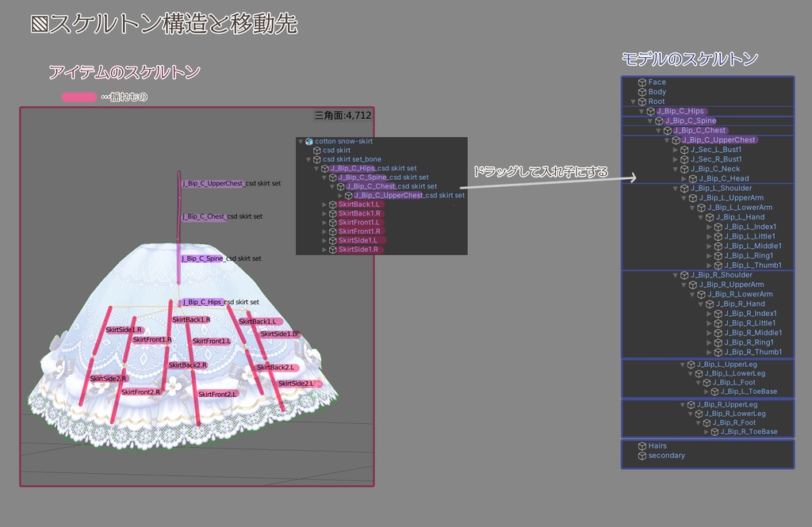Click the cube icon of J_Bip_C_Chest_csd skirt set

(341, 186)
